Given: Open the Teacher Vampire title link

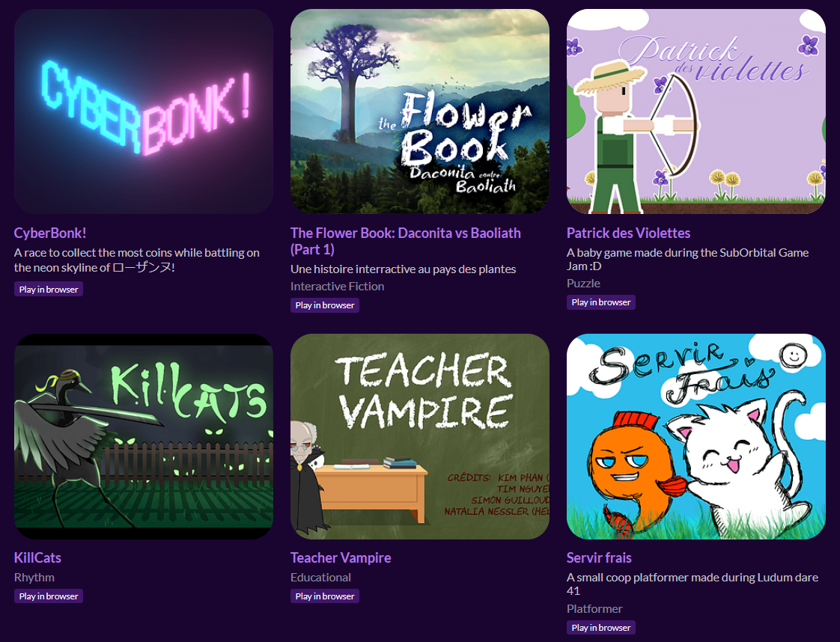Looking at the screenshot, I should tap(341, 558).
